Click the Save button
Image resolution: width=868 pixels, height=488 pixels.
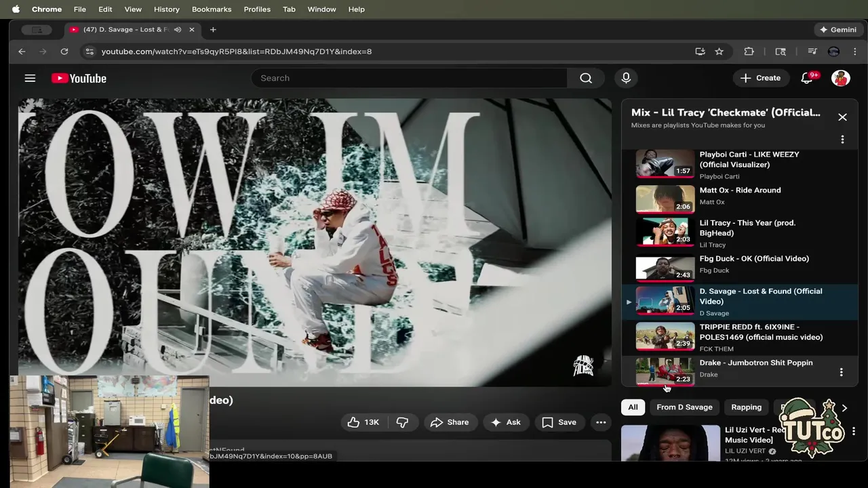pyautogui.click(x=559, y=422)
